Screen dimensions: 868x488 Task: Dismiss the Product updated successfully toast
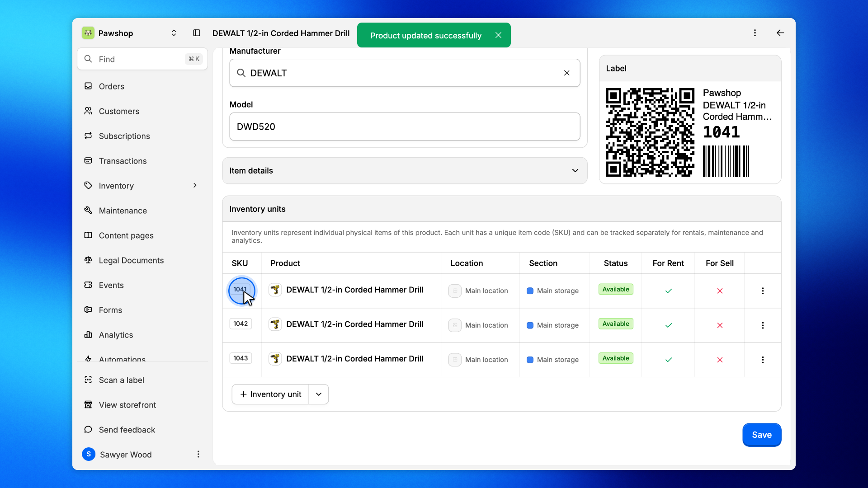coord(498,35)
